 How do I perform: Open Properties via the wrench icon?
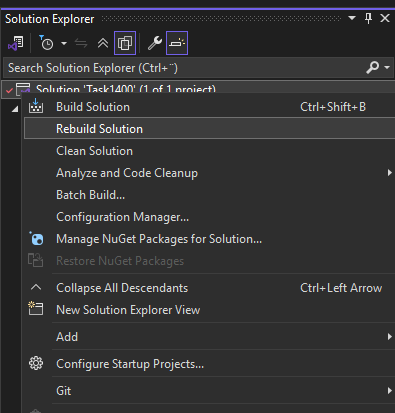point(155,43)
